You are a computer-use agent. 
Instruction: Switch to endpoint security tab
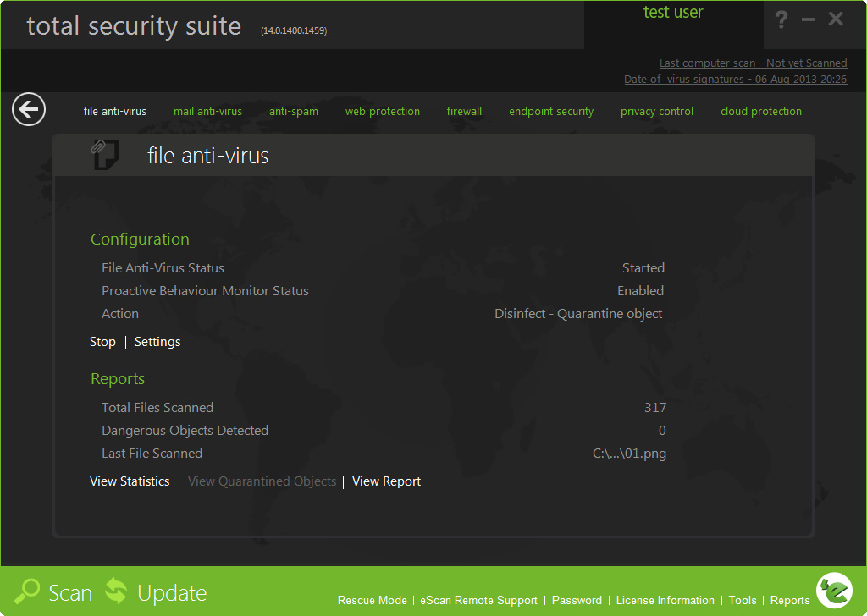(x=551, y=111)
